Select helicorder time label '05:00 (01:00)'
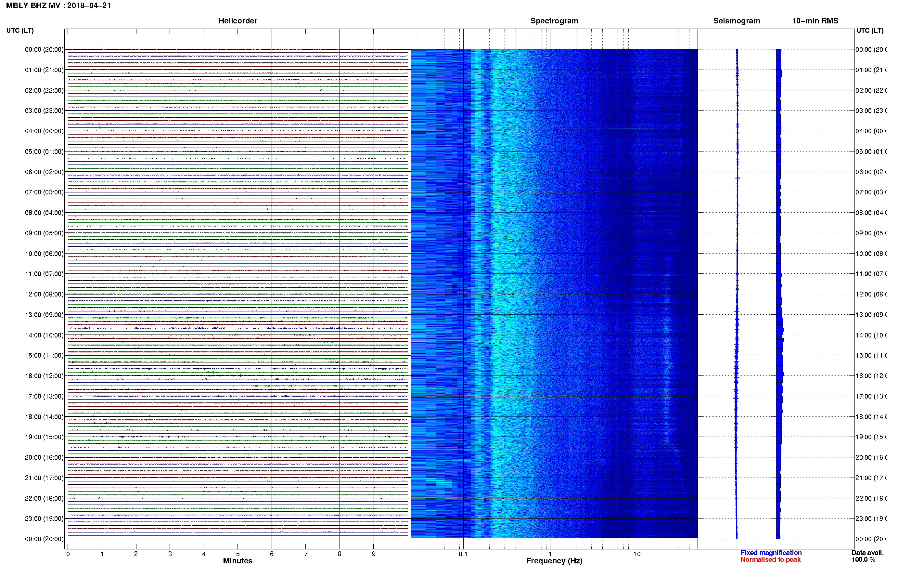Screen dimensions: 924x578 tap(44, 152)
